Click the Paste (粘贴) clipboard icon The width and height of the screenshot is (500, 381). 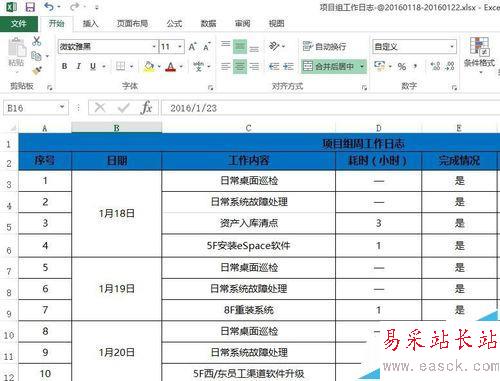(16, 52)
